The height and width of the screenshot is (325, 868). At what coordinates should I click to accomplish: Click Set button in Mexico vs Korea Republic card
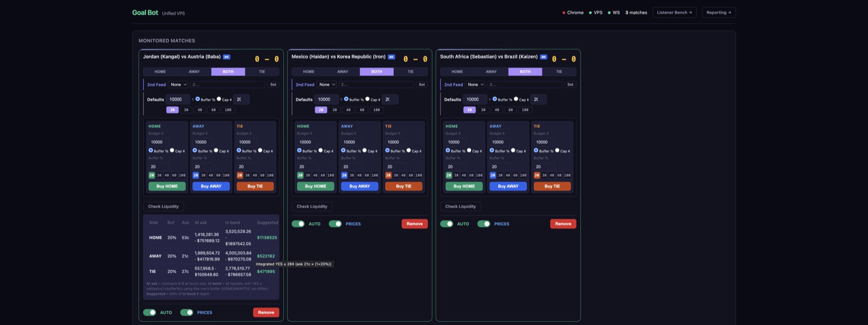click(422, 85)
